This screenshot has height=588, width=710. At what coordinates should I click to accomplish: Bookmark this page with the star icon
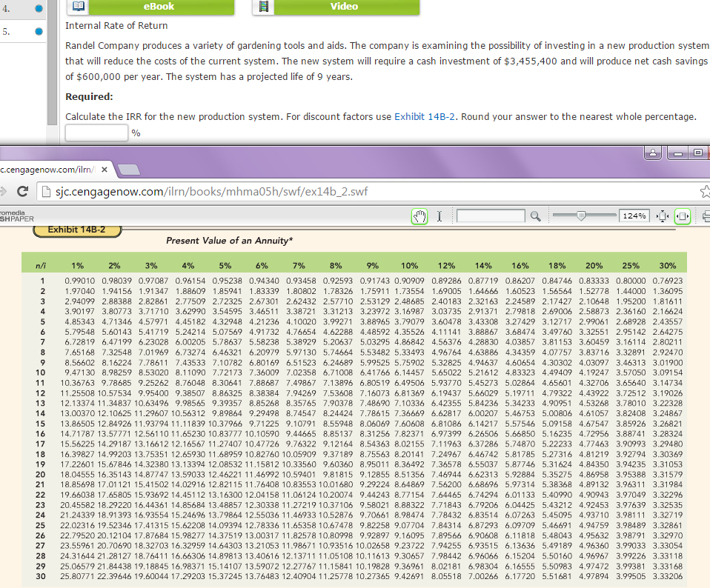coord(705,191)
